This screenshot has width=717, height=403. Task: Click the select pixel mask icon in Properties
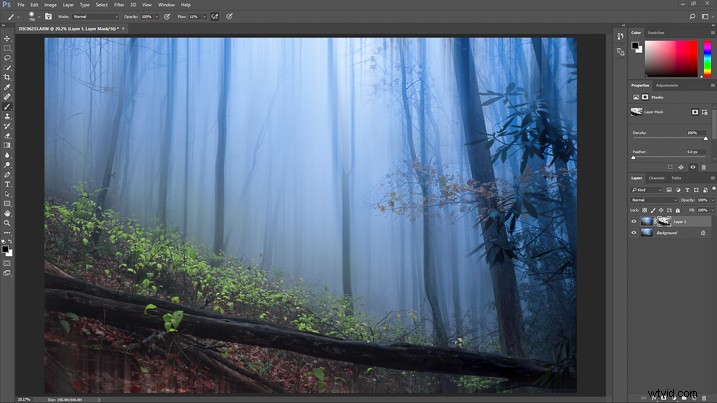pyautogui.click(x=695, y=112)
